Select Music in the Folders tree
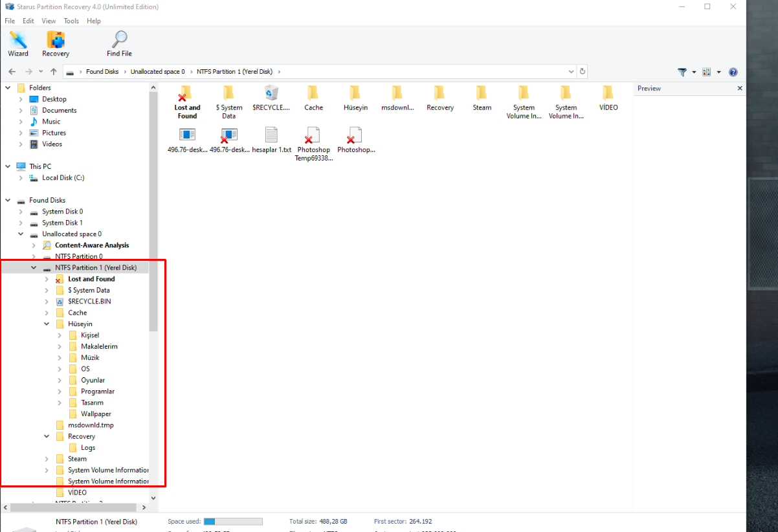The image size is (778, 532). point(51,122)
